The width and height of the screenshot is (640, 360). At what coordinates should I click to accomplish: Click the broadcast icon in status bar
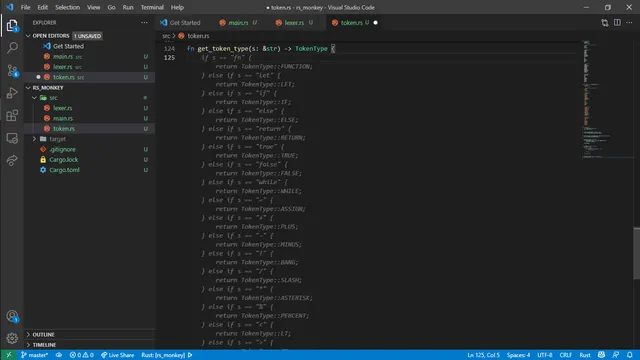616,355
